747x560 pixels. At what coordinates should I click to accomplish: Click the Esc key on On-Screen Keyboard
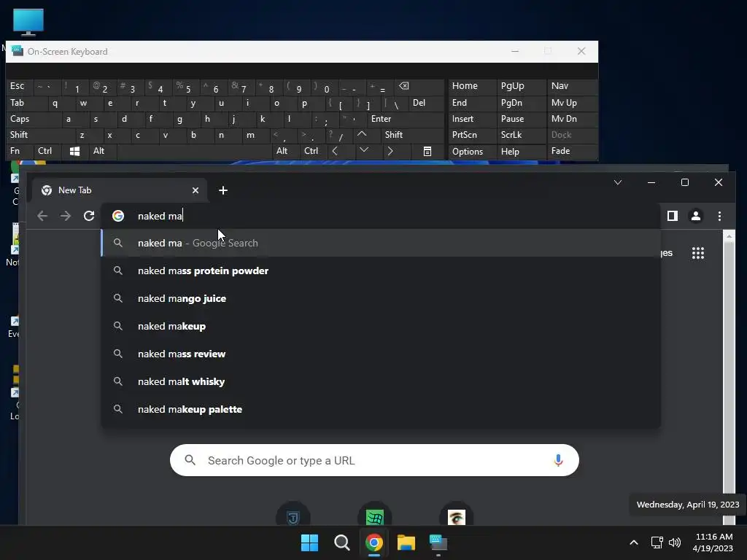[20, 86]
